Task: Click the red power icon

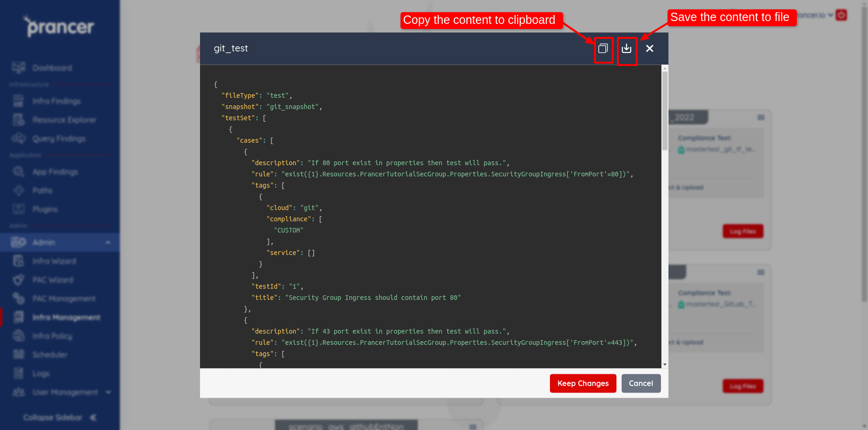Action: (x=841, y=15)
